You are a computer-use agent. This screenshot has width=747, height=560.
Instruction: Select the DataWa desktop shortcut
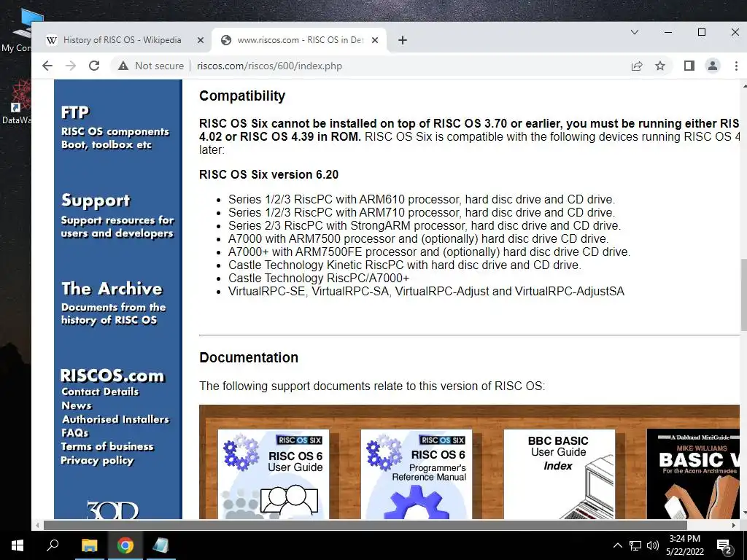tap(16, 102)
